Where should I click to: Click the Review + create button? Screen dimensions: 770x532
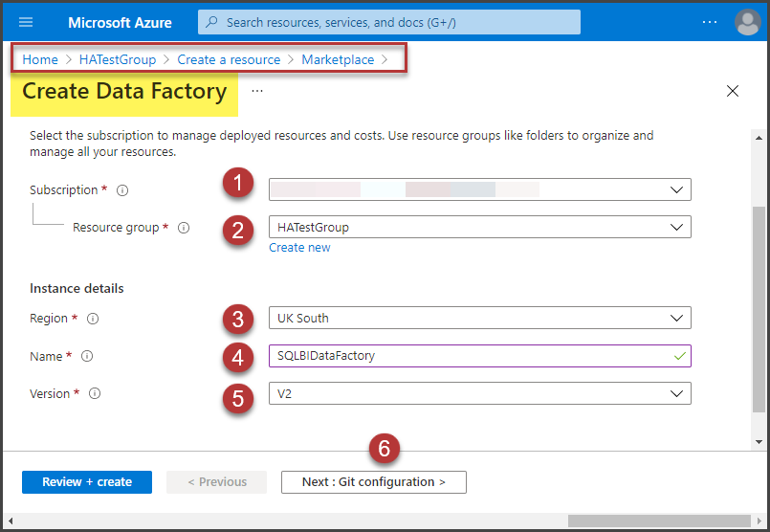(x=87, y=482)
